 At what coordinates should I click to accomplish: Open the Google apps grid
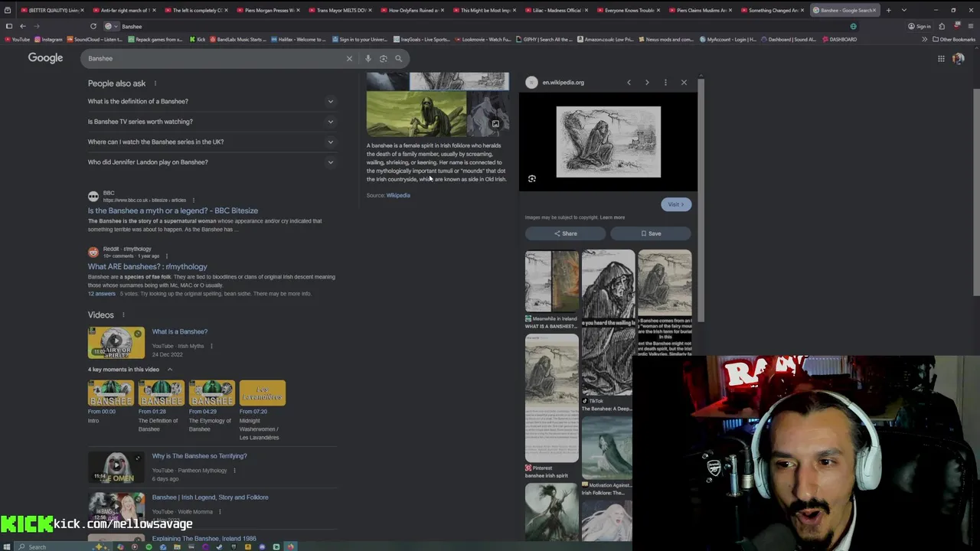point(941,58)
